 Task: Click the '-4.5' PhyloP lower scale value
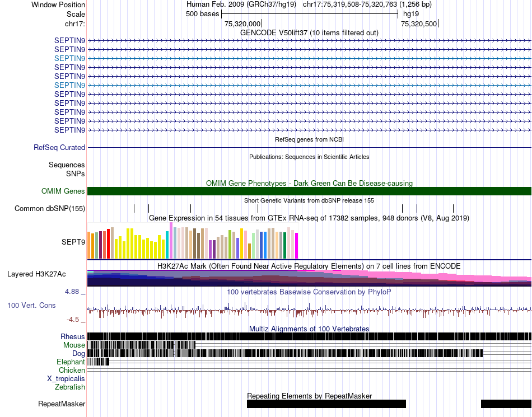pos(73,320)
